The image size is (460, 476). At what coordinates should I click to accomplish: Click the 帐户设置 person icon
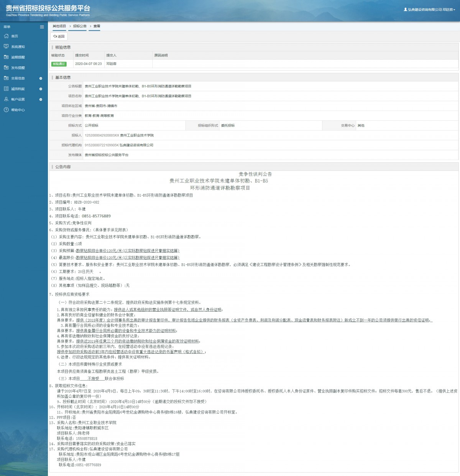pyautogui.click(x=6, y=99)
